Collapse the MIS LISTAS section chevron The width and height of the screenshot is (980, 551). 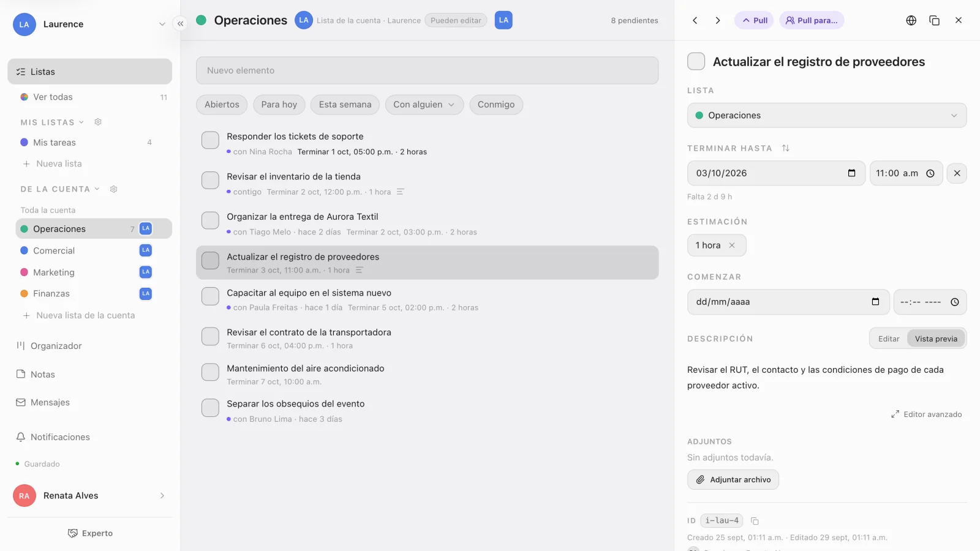81,122
